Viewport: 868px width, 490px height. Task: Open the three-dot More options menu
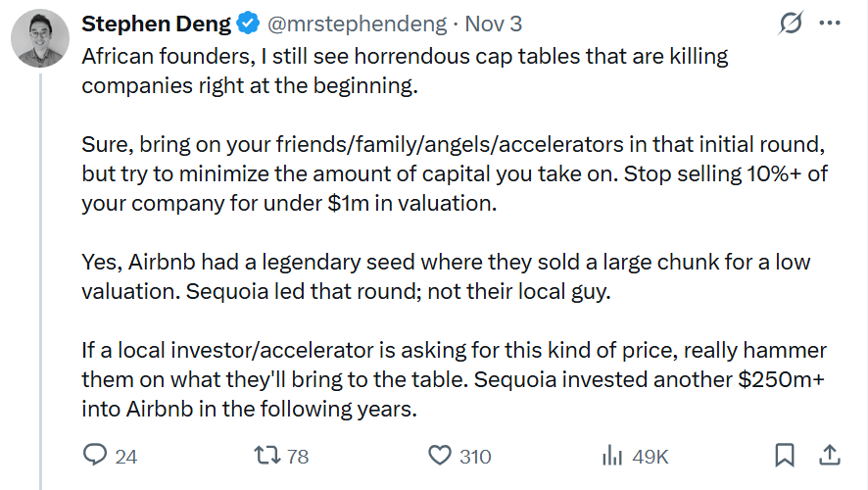click(829, 24)
